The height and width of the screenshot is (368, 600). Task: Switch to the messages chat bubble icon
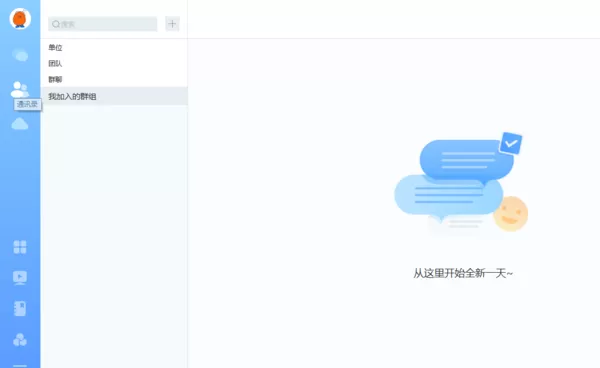click(20, 55)
